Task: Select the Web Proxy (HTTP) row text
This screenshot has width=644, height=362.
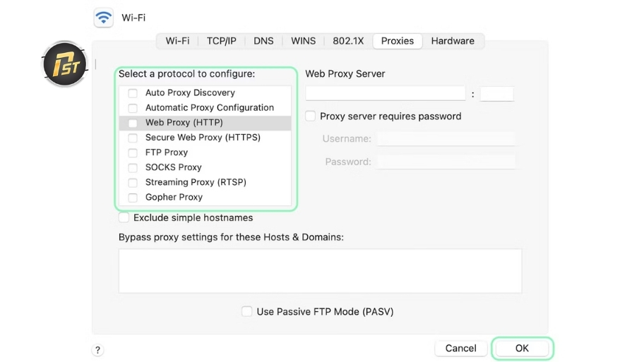Action: (184, 122)
